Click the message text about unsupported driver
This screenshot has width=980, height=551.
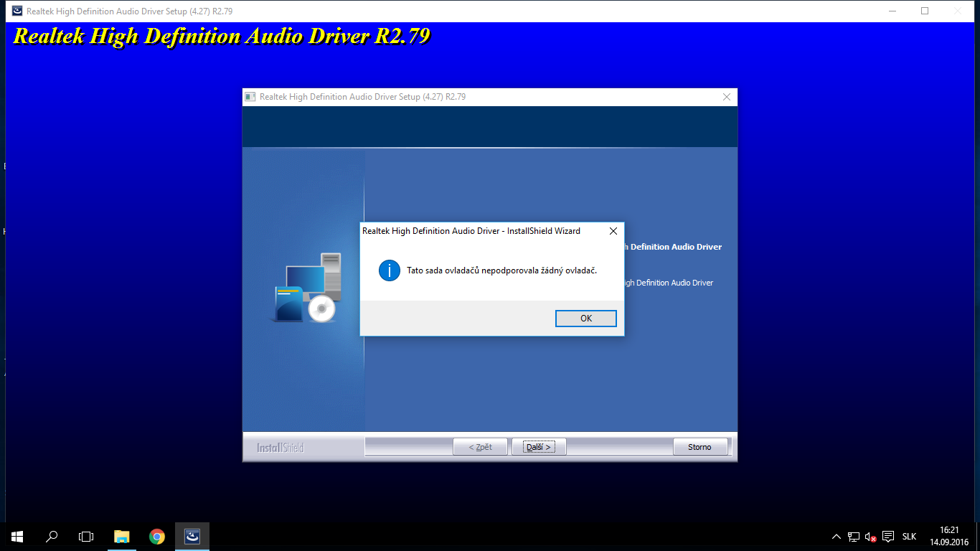(501, 270)
